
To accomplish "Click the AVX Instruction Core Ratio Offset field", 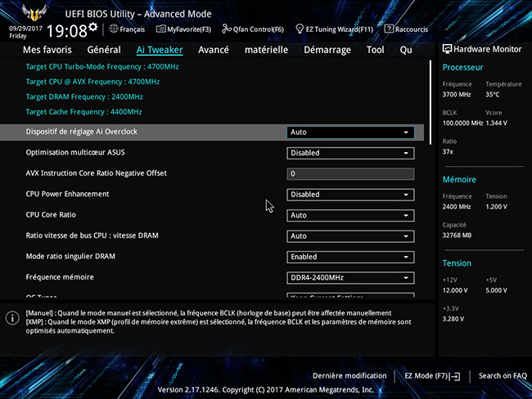I will (350, 173).
